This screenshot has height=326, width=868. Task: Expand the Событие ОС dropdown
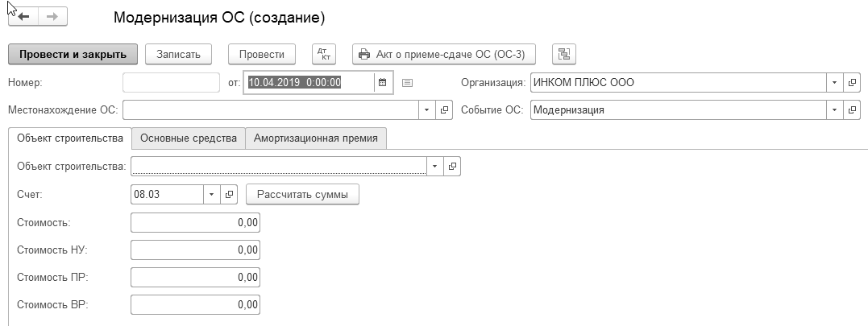coord(833,110)
